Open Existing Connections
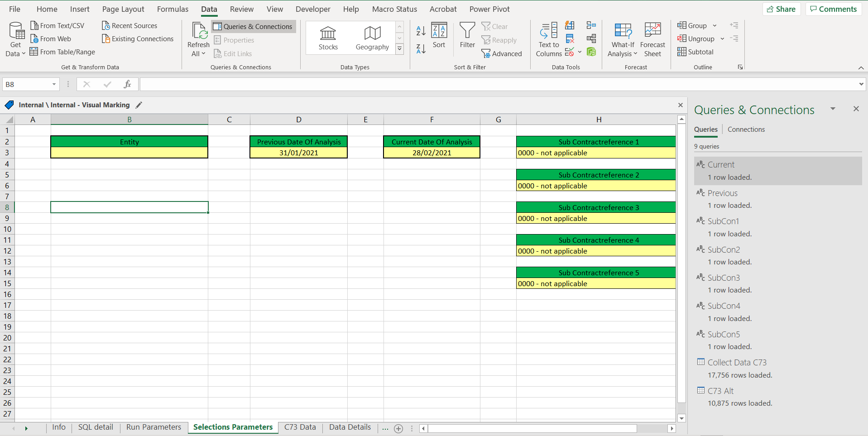 point(138,39)
